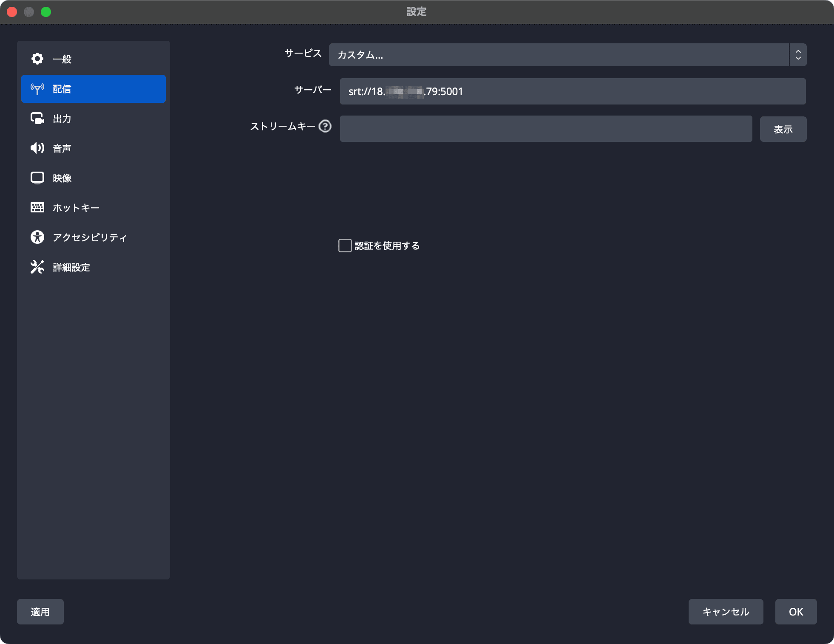Click the 適用 apply button
Screen dimensions: 834x644
(40, 612)
